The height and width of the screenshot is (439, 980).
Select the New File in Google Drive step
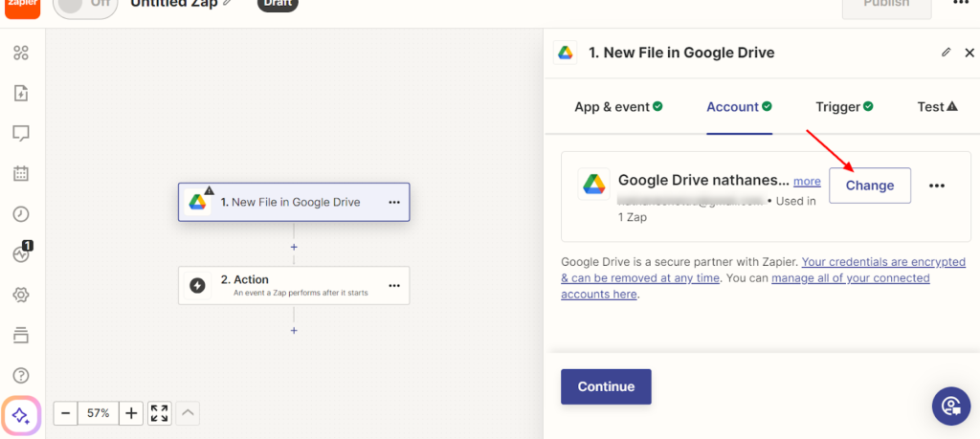(294, 202)
